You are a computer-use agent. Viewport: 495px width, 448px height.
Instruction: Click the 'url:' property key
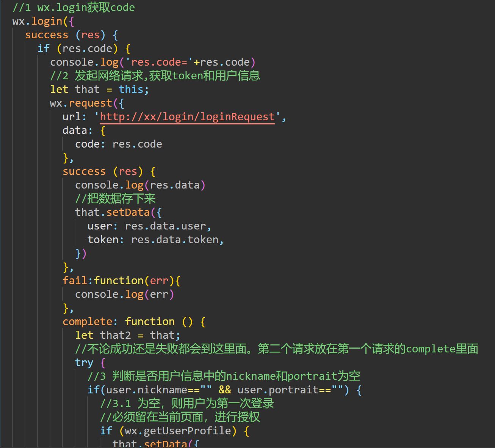[x=75, y=117]
